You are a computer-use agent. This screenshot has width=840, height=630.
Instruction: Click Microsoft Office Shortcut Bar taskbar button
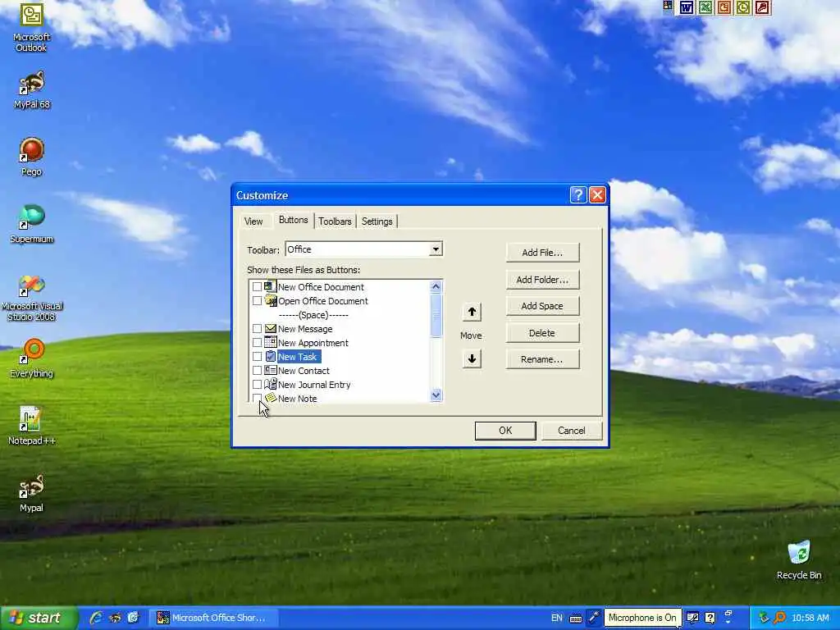tap(214, 618)
